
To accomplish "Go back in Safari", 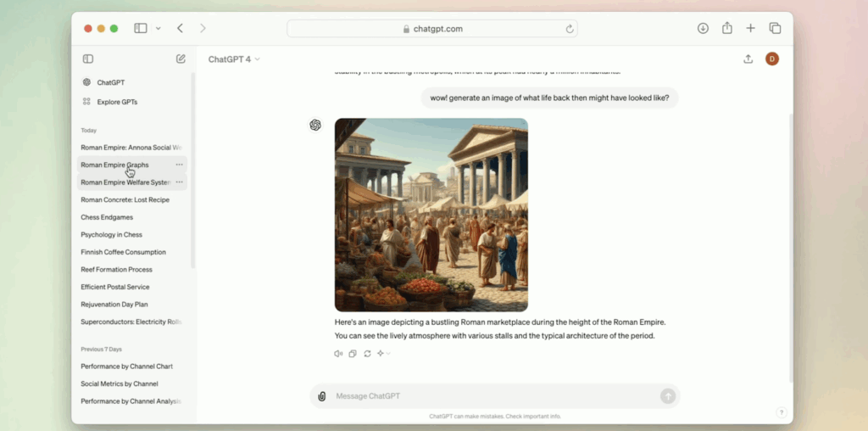I will coord(180,28).
